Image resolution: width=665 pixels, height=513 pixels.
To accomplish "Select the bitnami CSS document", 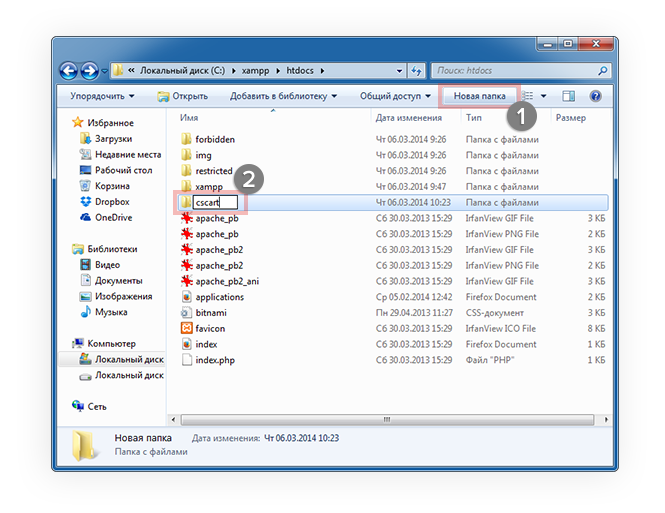I will tap(212, 312).
